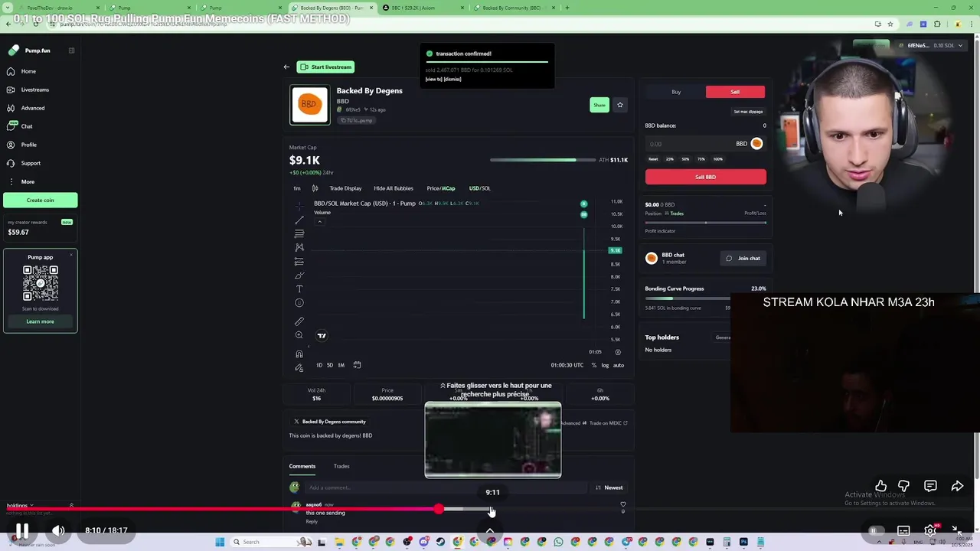Viewport: 980px width, 551px height.
Task: Close the Pump app promo card
Action: click(x=71, y=255)
